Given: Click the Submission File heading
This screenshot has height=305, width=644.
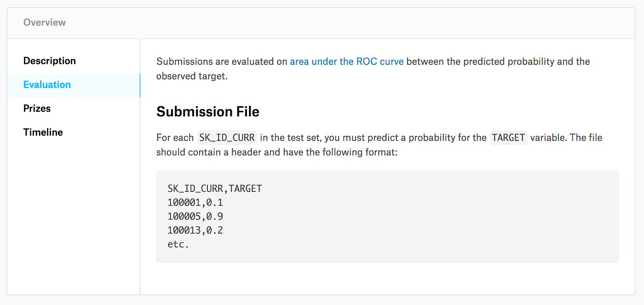Looking at the screenshot, I should pos(207,111).
